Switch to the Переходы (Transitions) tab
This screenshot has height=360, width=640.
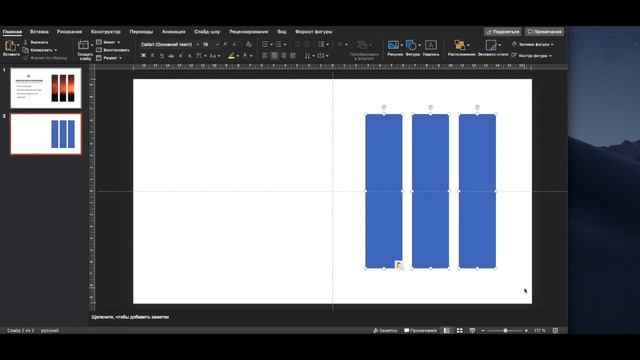pyautogui.click(x=141, y=31)
